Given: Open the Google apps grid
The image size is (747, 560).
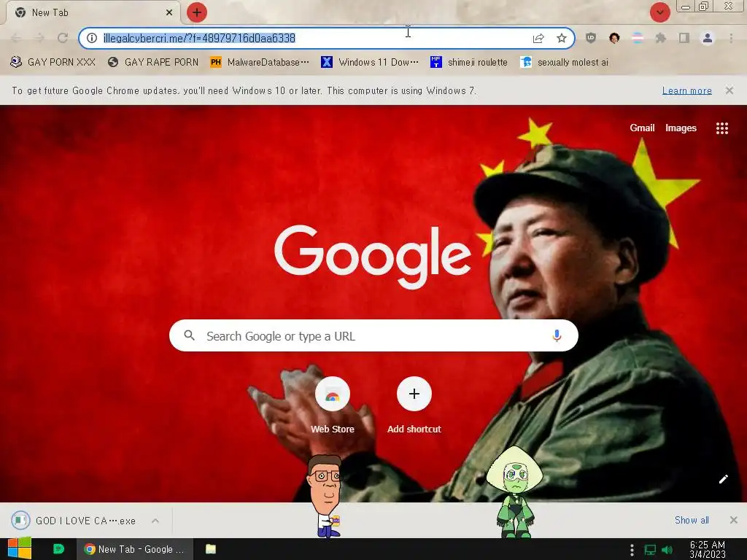Looking at the screenshot, I should 722,128.
